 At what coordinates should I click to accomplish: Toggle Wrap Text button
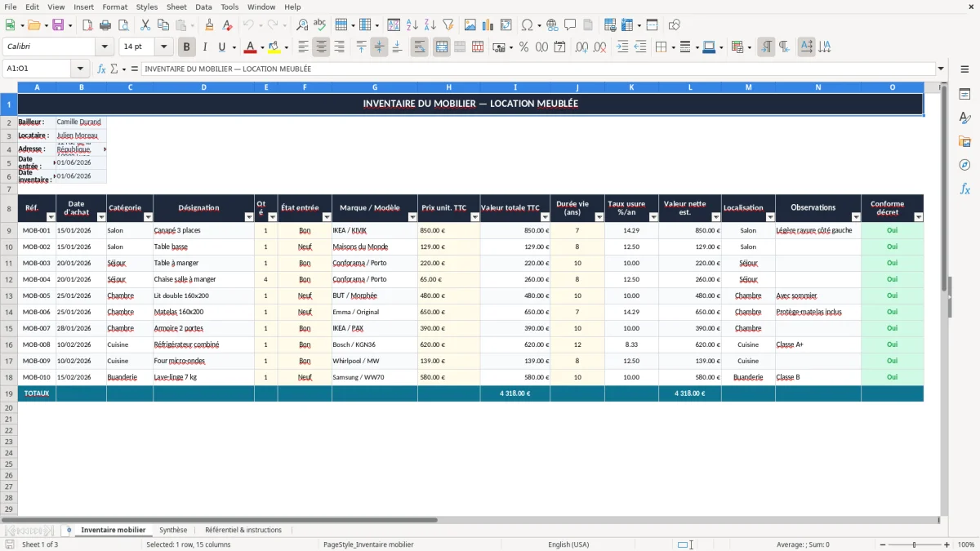420,47
